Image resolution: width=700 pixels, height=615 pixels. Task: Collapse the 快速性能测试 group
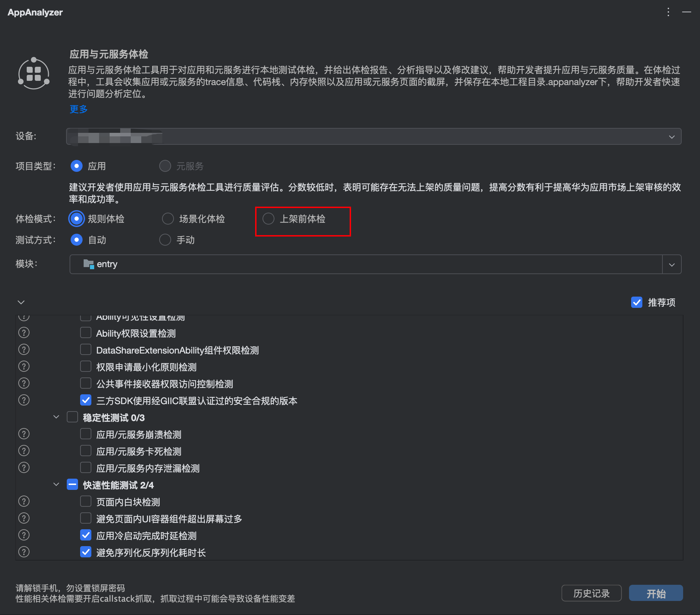pyautogui.click(x=56, y=485)
